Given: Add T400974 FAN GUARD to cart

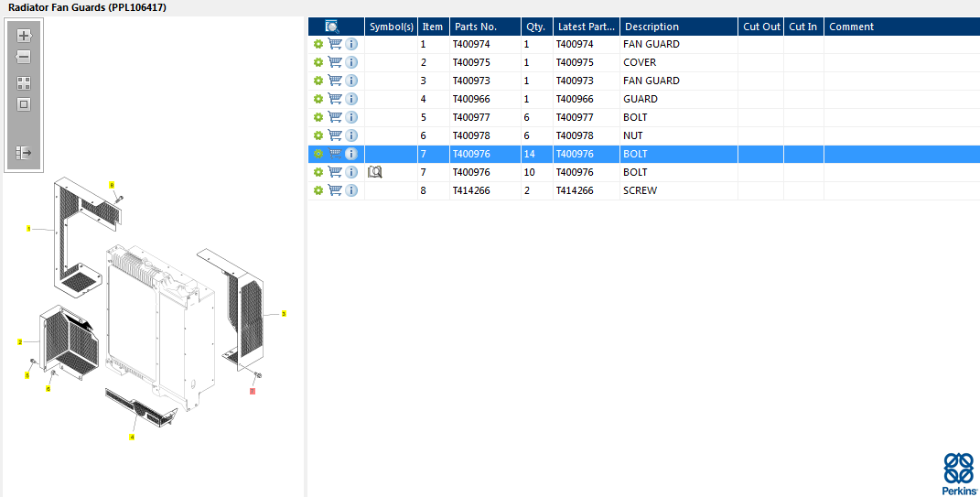Looking at the screenshot, I should pos(335,44).
